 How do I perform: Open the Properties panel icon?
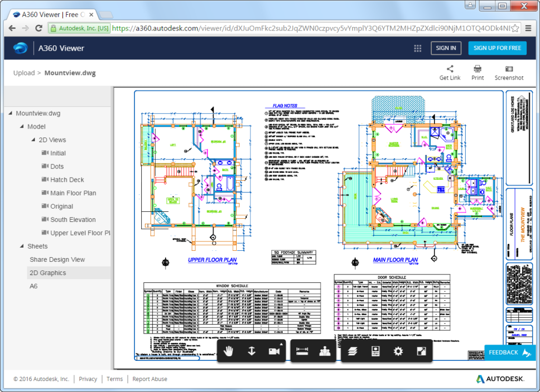(x=375, y=351)
